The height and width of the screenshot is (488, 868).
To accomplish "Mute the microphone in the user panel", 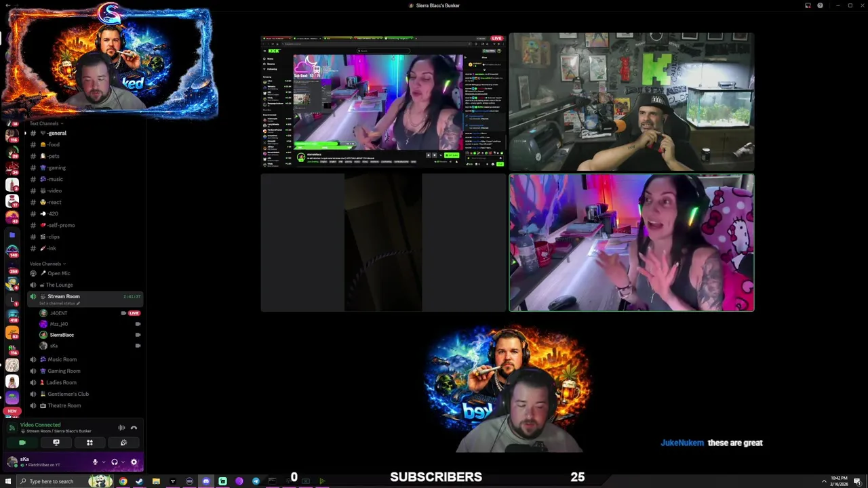I will tap(95, 462).
